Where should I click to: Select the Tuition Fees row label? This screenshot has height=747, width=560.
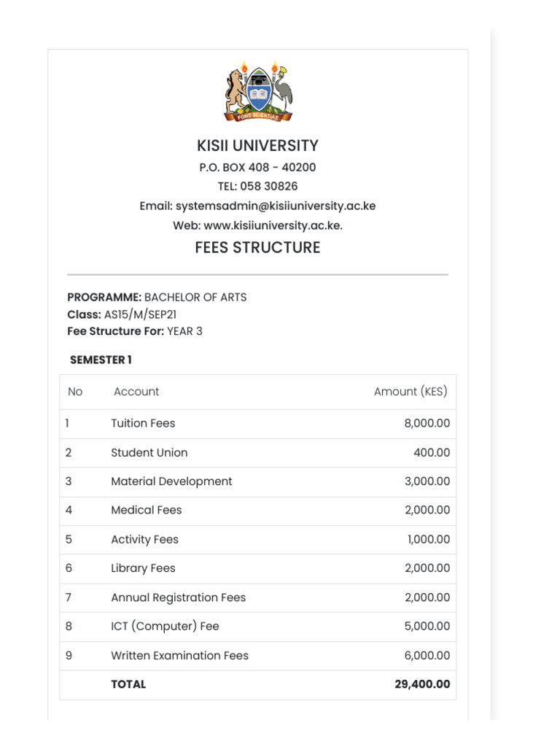(x=143, y=423)
